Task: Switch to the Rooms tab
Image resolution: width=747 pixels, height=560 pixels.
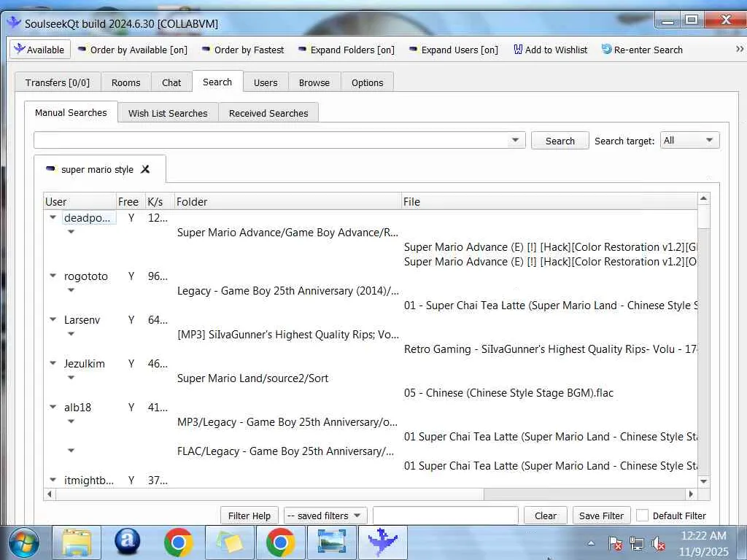Action: (125, 82)
